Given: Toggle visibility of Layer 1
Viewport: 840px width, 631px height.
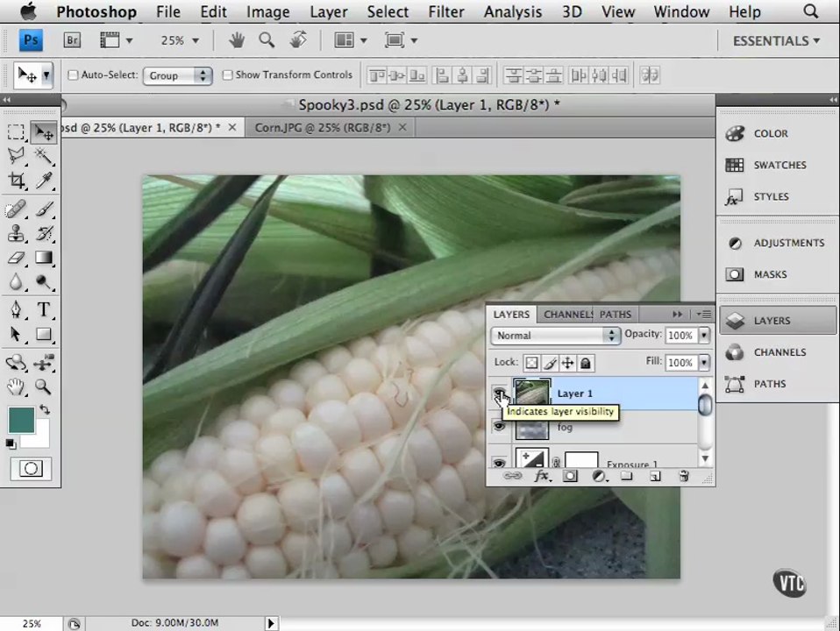Looking at the screenshot, I should tap(499, 393).
